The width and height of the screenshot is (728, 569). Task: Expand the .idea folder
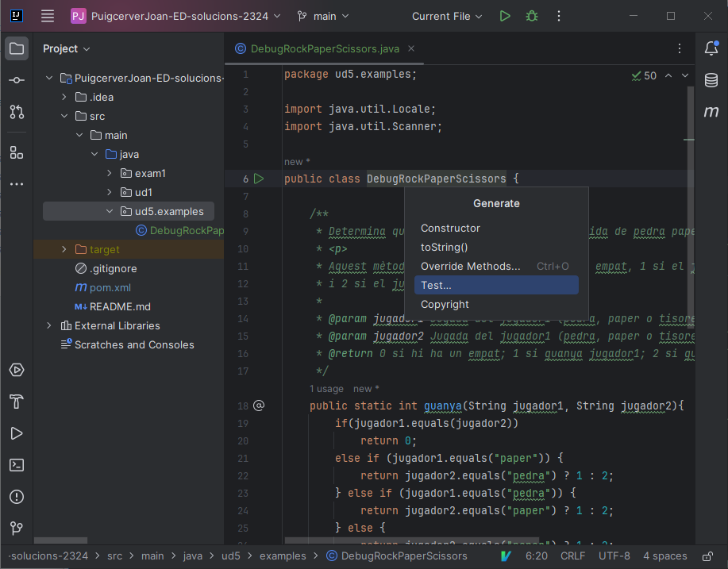point(65,98)
